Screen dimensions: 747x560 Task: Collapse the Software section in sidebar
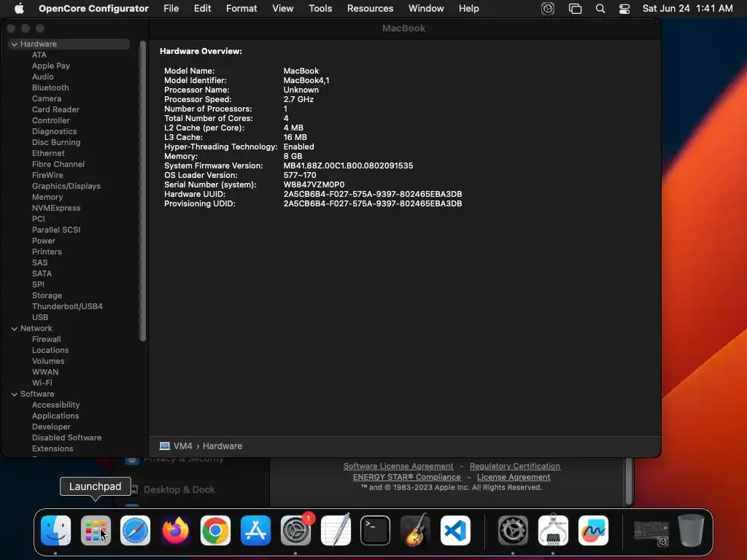[15, 394]
